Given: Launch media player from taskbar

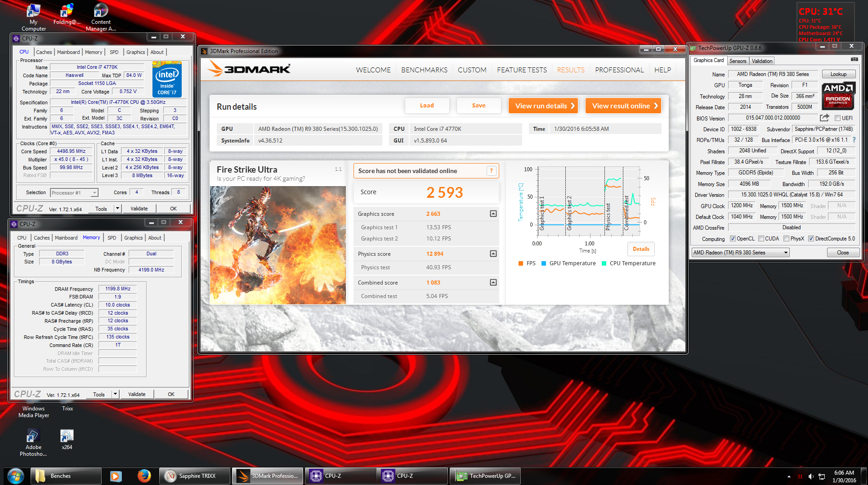Looking at the screenshot, I should [116, 476].
